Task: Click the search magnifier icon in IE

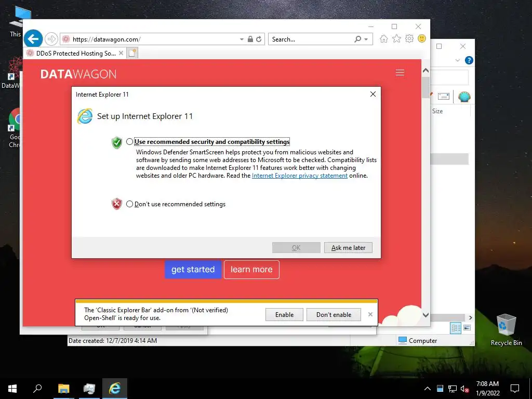Action: 357,39
